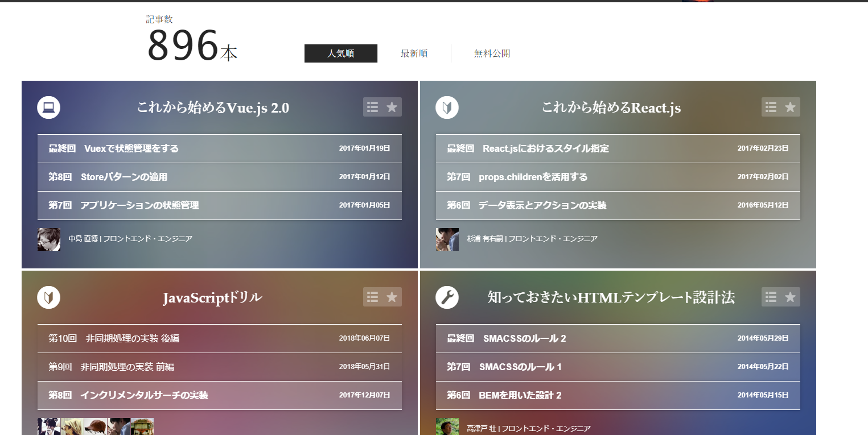This screenshot has width=868, height=435.
Task: Open series title JavaScriptドリル
Action: pos(212,297)
